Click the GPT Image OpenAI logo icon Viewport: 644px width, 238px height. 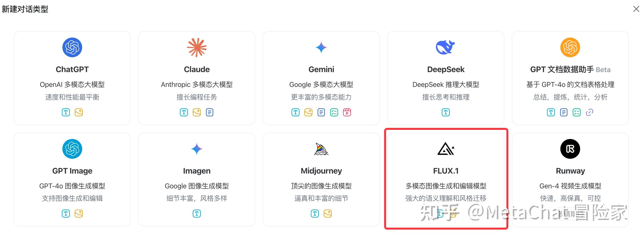point(72,149)
